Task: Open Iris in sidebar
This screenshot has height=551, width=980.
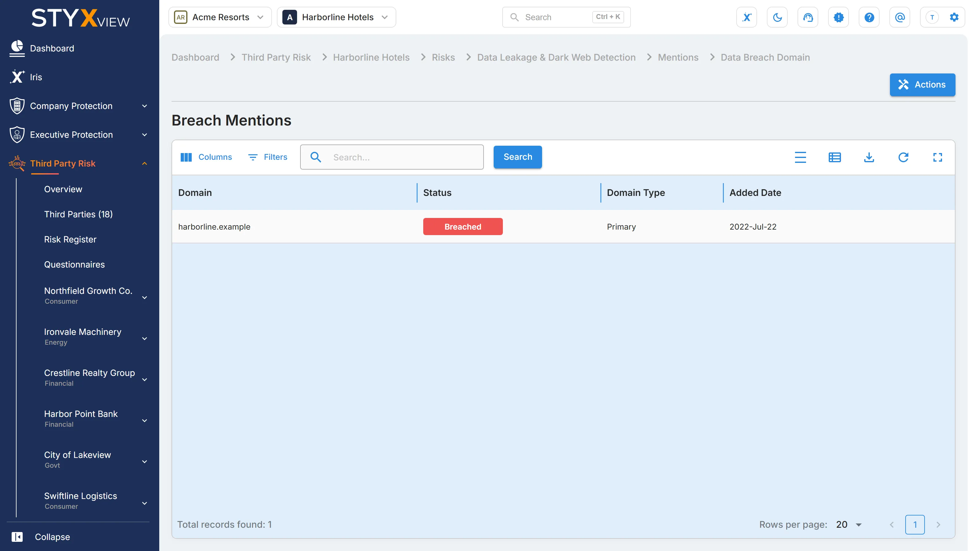Action: (36, 77)
